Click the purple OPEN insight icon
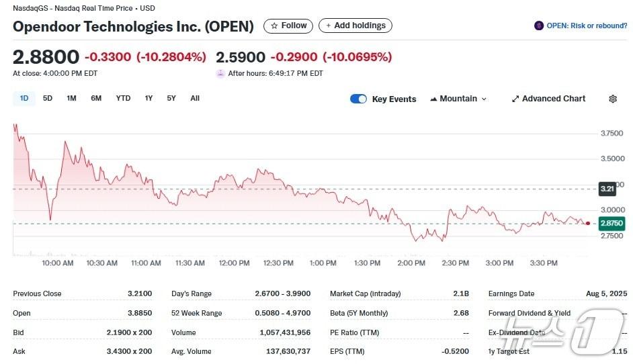Viewport: 633px width, 364px height. pyautogui.click(x=539, y=26)
